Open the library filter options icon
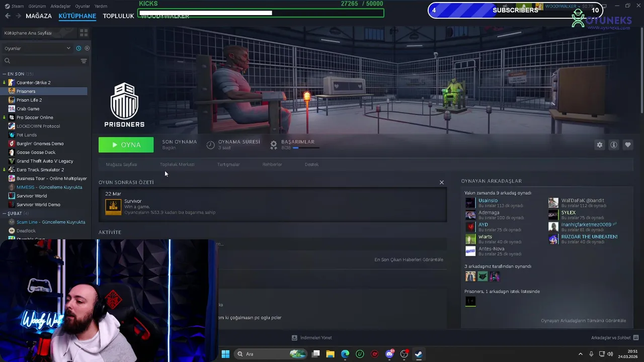This screenshot has width=644, height=362. tap(84, 61)
